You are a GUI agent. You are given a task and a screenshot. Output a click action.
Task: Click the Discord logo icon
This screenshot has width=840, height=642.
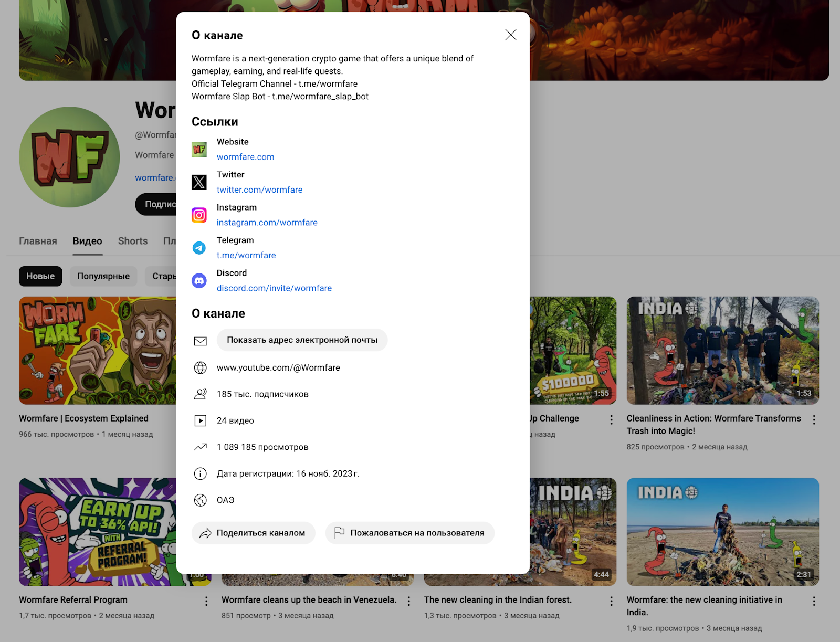[x=199, y=281]
